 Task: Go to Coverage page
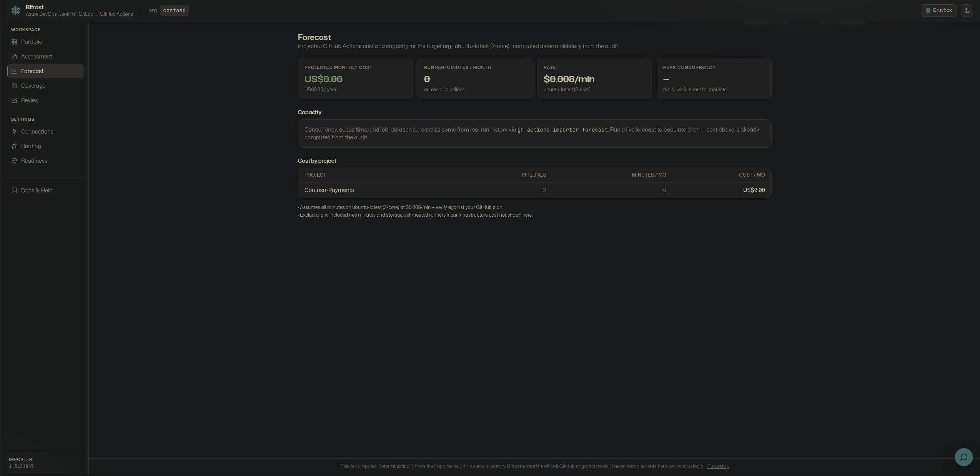(x=45, y=86)
